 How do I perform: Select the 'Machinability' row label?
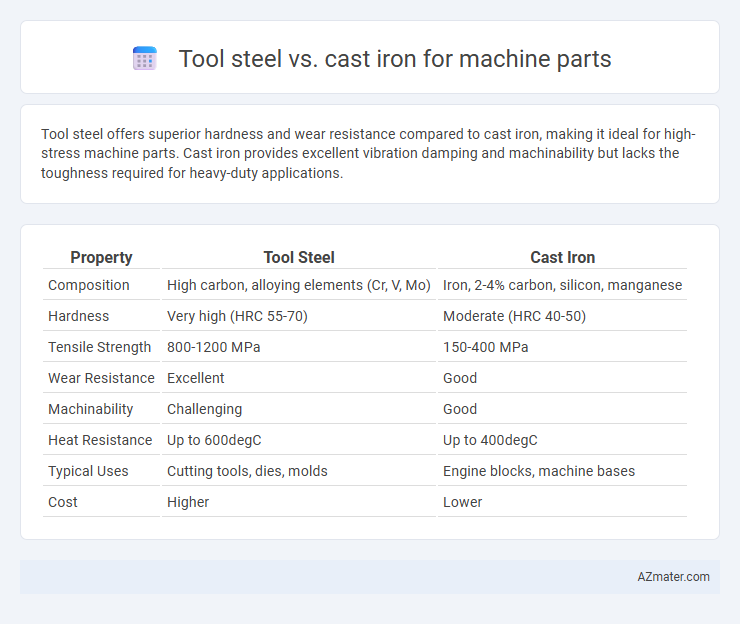pos(91,409)
